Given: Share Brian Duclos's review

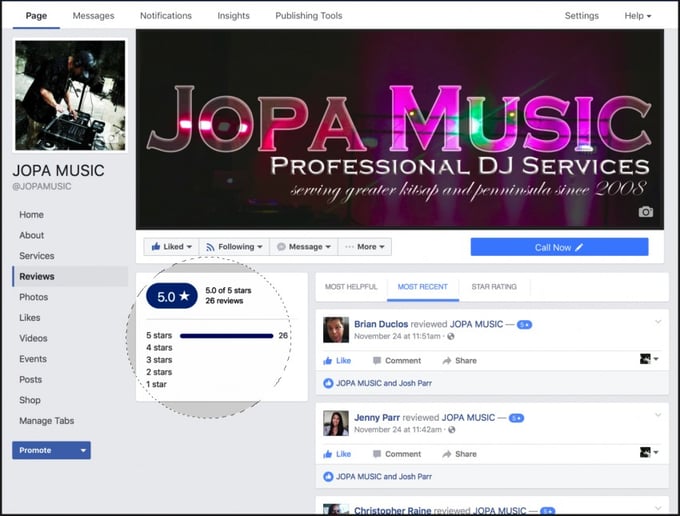Looking at the screenshot, I should (x=459, y=360).
